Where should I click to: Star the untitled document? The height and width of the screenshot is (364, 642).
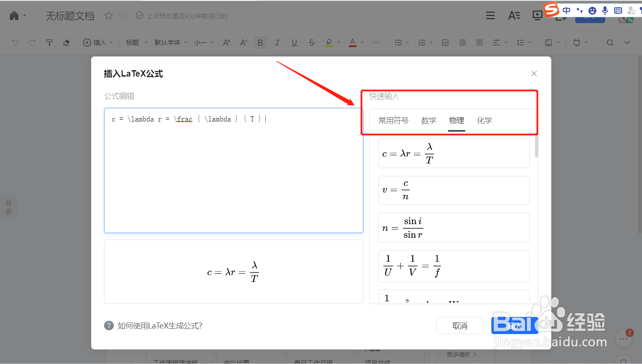click(x=109, y=16)
